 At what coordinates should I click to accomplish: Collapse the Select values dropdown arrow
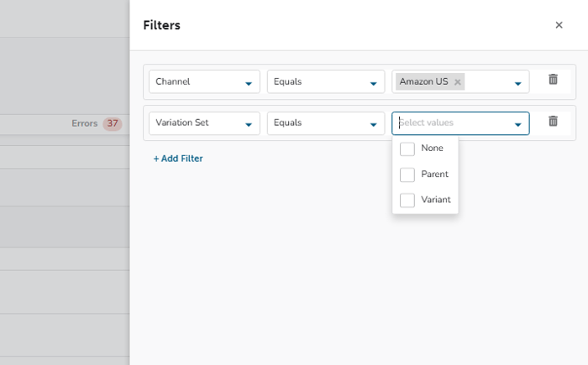click(517, 124)
